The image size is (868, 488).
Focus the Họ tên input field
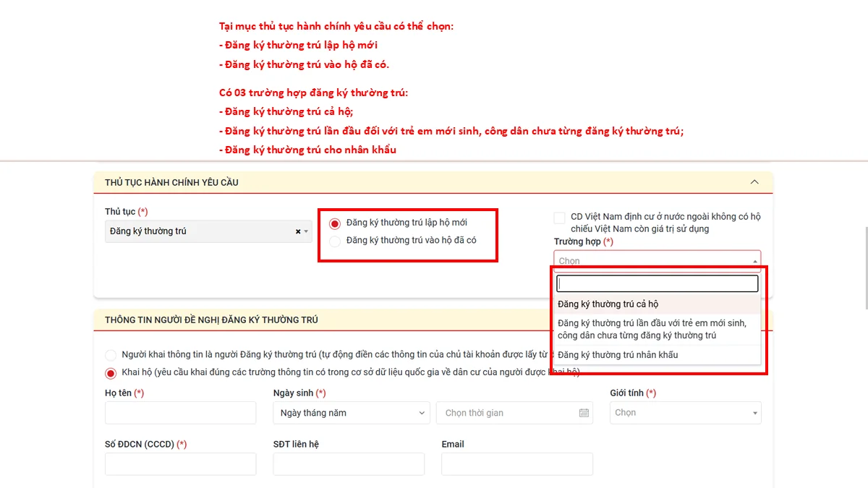coord(181,413)
